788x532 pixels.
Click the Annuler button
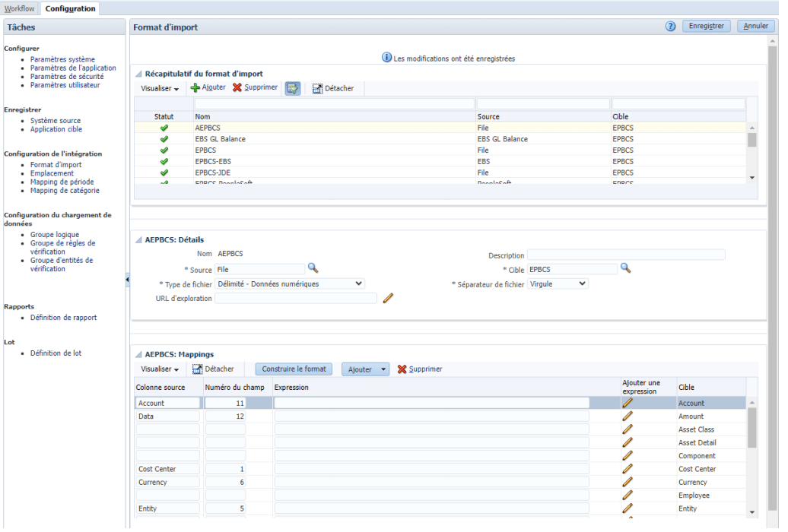pos(755,26)
